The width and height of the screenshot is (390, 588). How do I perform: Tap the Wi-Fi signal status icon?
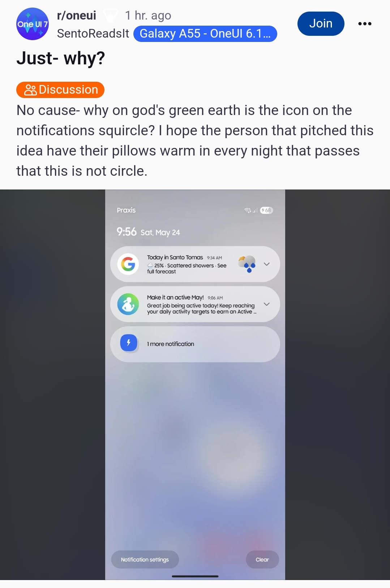coord(248,210)
